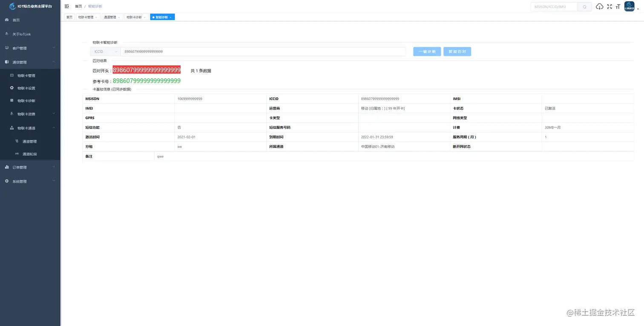Click the search magnifier icon in the header
Screen dimensions: 644x326
(x=584, y=7)
